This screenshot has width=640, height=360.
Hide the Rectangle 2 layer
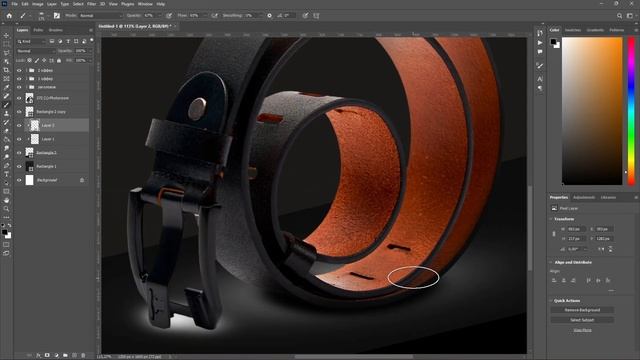pyautogui.click(x=19, y=153)
